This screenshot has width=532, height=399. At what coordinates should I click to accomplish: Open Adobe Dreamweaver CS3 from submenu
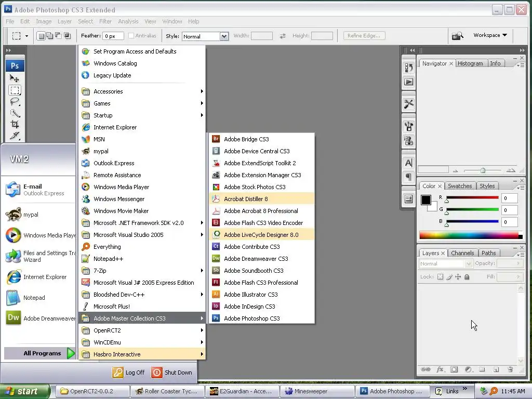[262, 259]
